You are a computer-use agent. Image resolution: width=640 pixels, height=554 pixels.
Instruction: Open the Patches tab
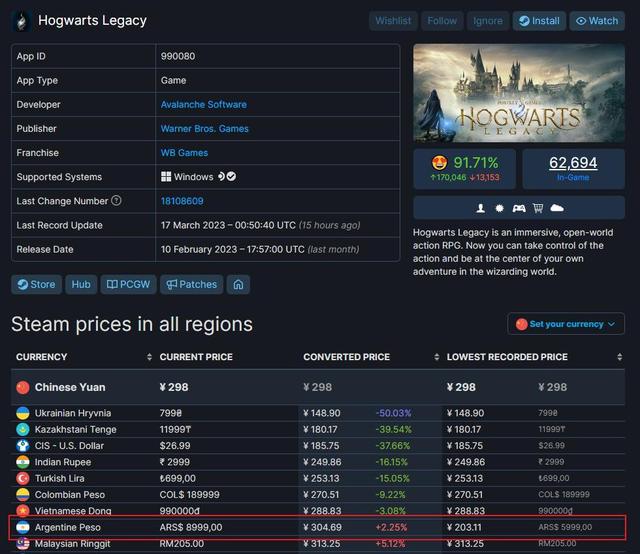(x=191, y=284)
